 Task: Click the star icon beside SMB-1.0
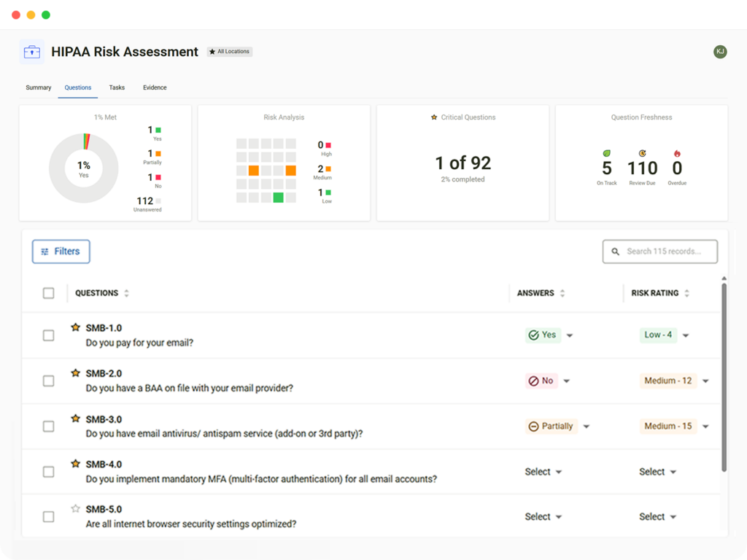coord(75,327)
